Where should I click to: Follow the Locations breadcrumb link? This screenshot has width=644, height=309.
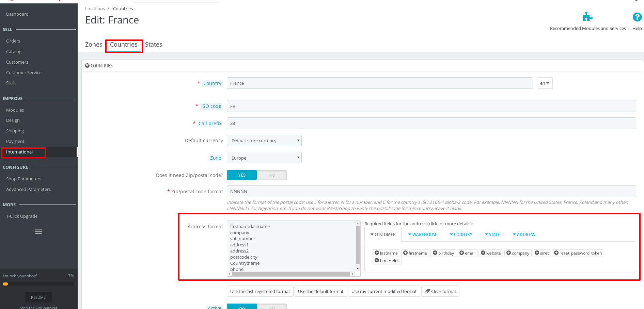pos(95,9)
